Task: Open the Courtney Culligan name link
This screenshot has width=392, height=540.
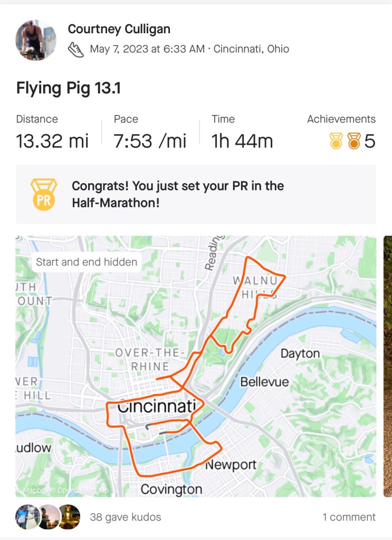Action: click(x=119, y=29)
